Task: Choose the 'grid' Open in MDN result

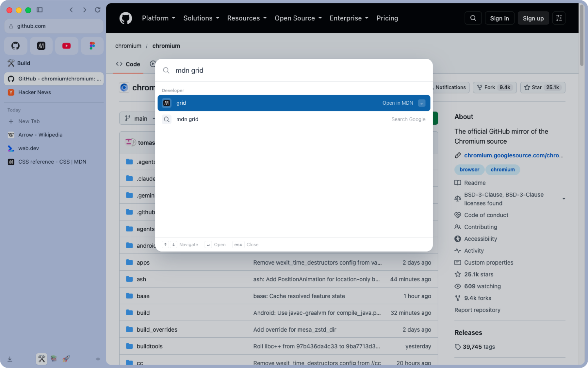Action: coord(294,103)
